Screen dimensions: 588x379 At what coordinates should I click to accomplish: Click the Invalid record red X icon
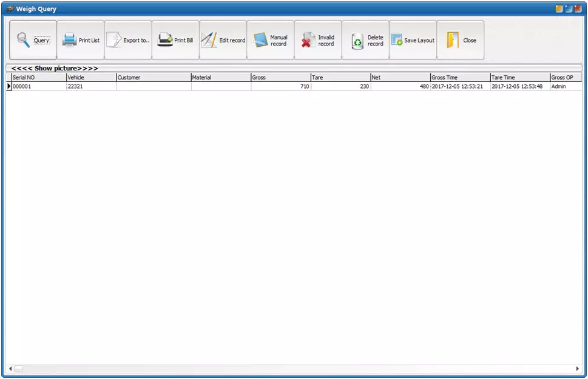point(308,40)
